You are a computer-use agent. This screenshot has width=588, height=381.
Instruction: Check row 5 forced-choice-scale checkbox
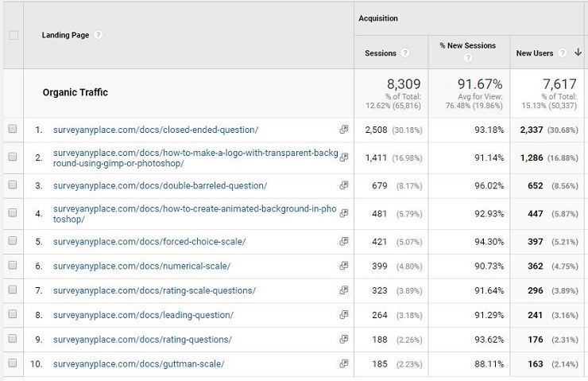[13, 241]
